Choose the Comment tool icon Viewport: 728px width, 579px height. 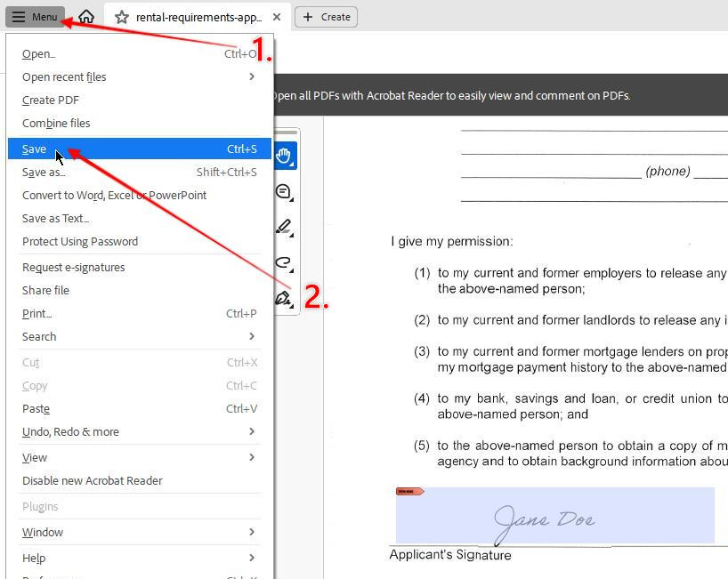pos(284,191)
